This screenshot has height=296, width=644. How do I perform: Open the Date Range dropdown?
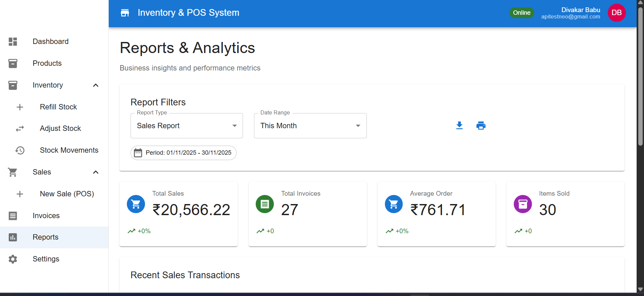tap(310, 126)
